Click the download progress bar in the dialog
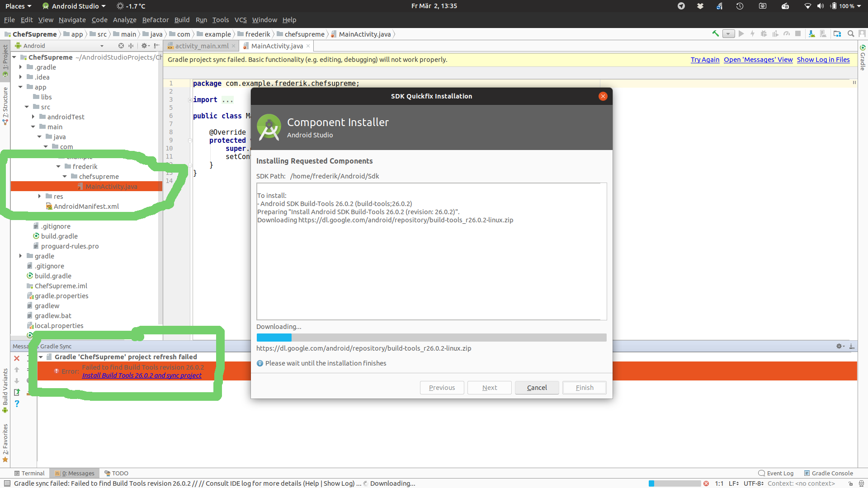This screenshot has height=488, width=868. [x=431, y=338]
